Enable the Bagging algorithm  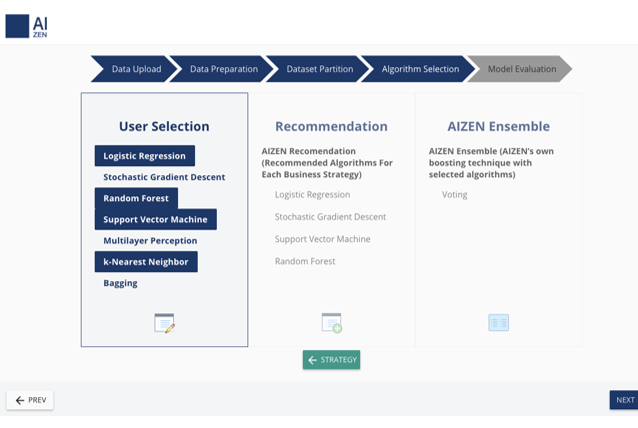120,283
